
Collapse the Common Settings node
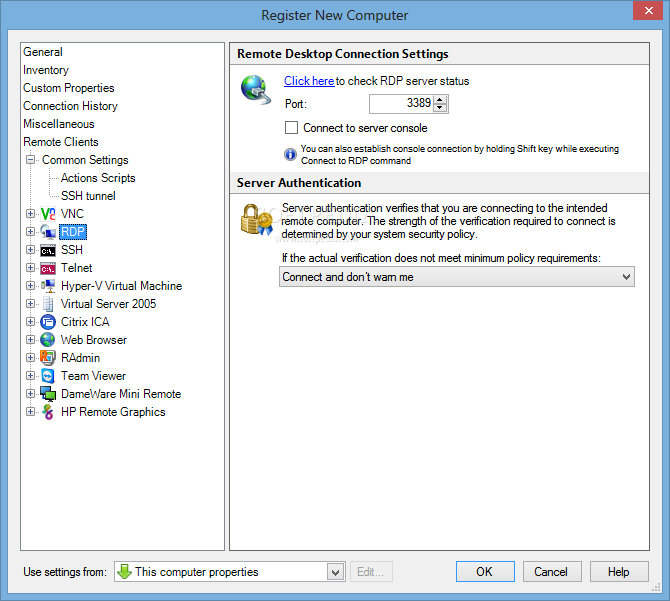tap(30, 160)
